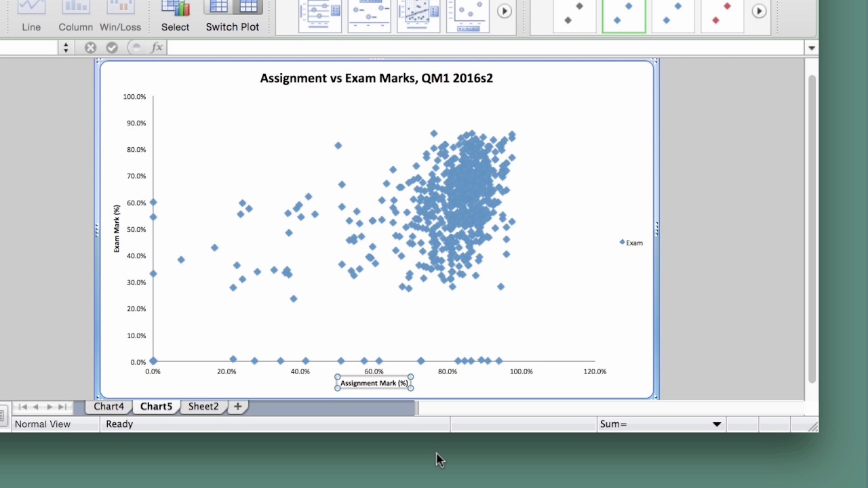The height and width of the screenshot is (488, 868).
Task: Click inside the formula bar field
Action: point(485,47)
